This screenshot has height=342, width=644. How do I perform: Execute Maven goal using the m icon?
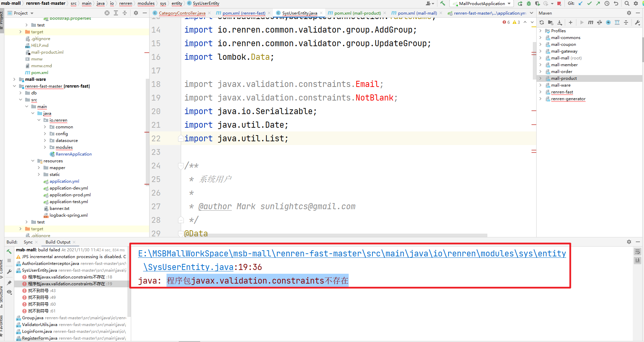click(x=591, y=22)
